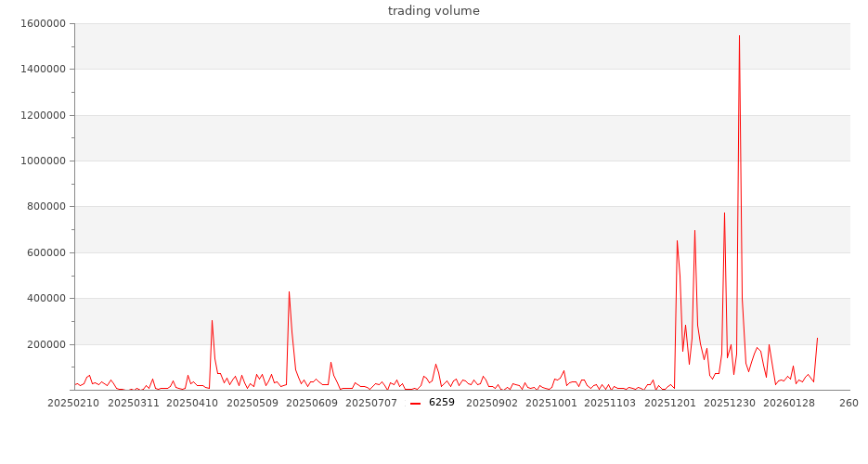The height and width of the screenshot is (464, 868).
Task: Click the 20251230 x-axis date label
Action: coord(730,403)
